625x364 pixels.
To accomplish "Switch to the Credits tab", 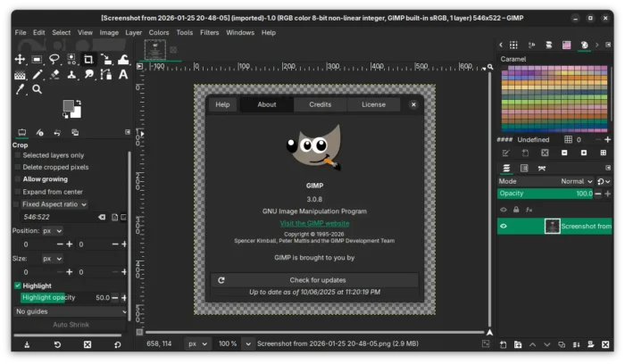I will [320, 104].
